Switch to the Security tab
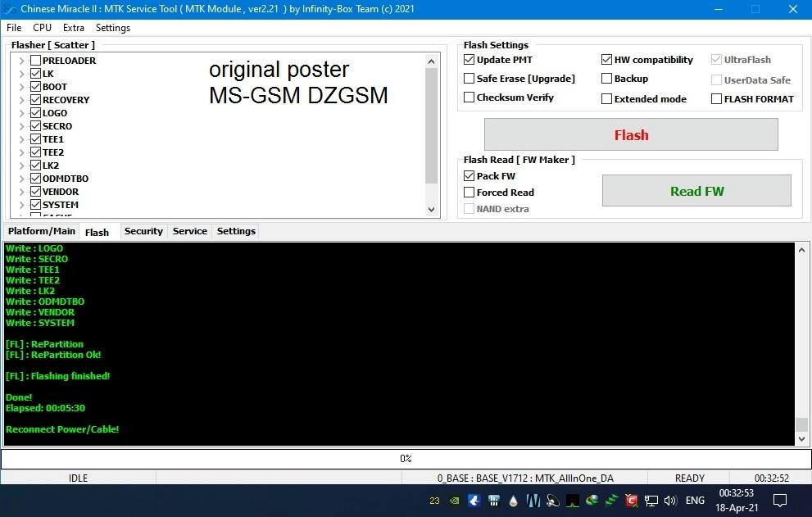Viewport: 812px width, 517px height. point(143,231)
